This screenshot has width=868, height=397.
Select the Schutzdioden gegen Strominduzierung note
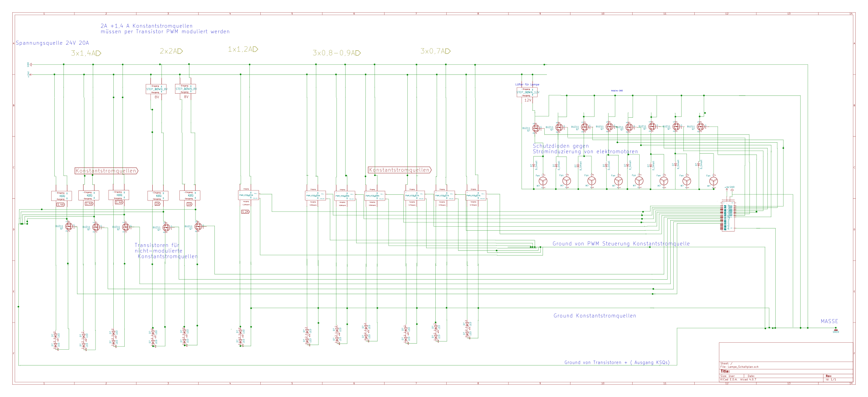point(585,149)
